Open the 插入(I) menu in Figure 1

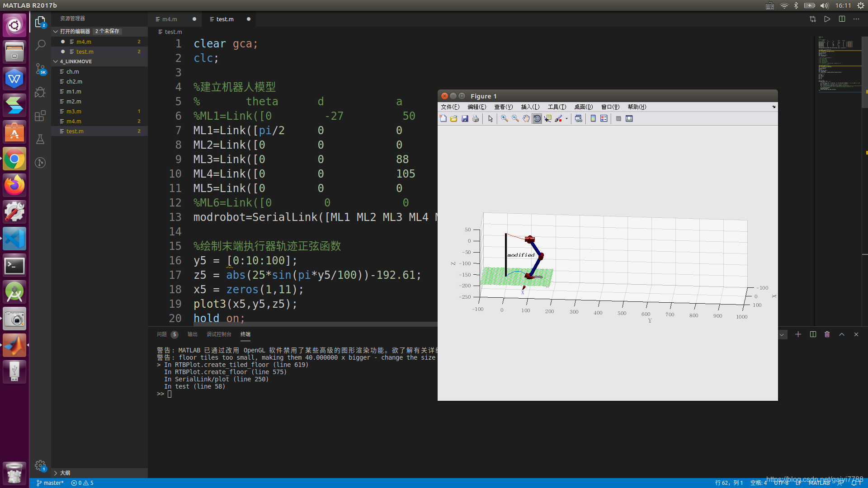click(530, 107)
